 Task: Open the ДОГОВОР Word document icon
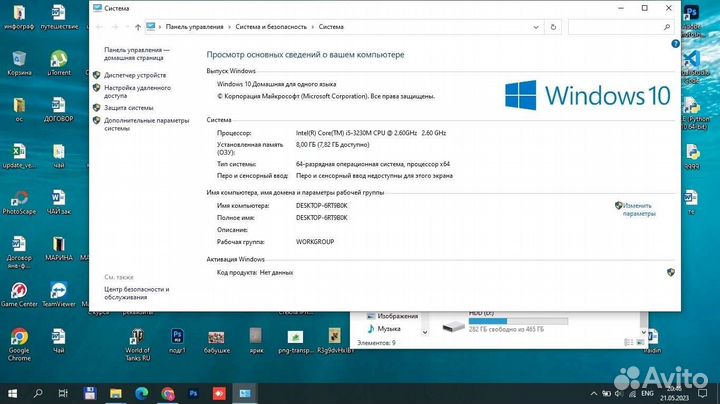pyautogui.click(x=59, y=110)
